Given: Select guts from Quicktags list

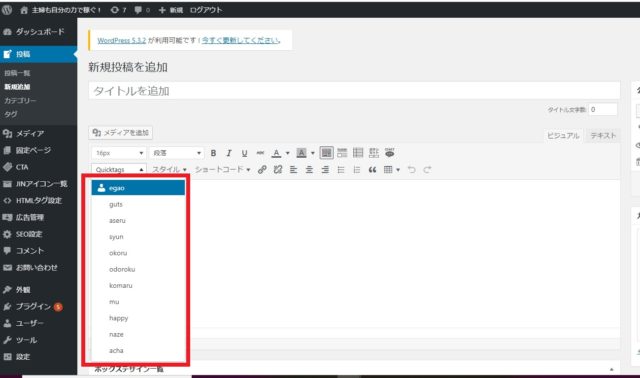Looking at the screenshot, I should [138, 204].
